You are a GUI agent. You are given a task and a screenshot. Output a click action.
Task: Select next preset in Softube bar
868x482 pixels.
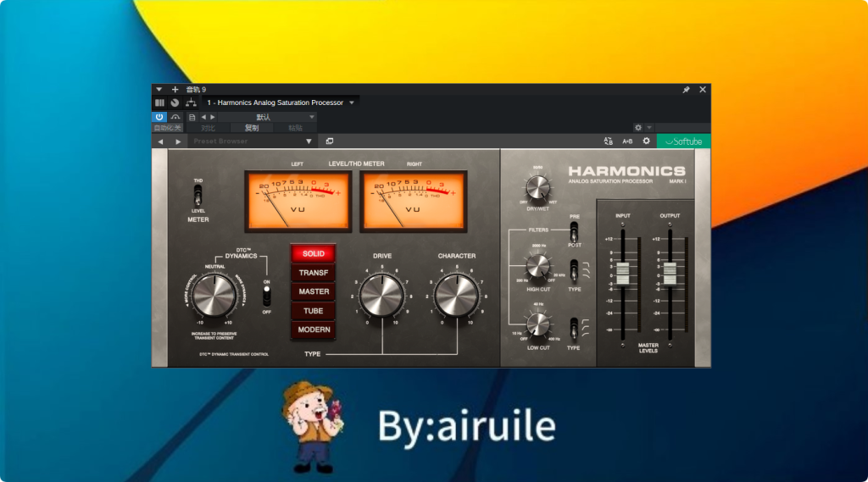coord(178,141)
